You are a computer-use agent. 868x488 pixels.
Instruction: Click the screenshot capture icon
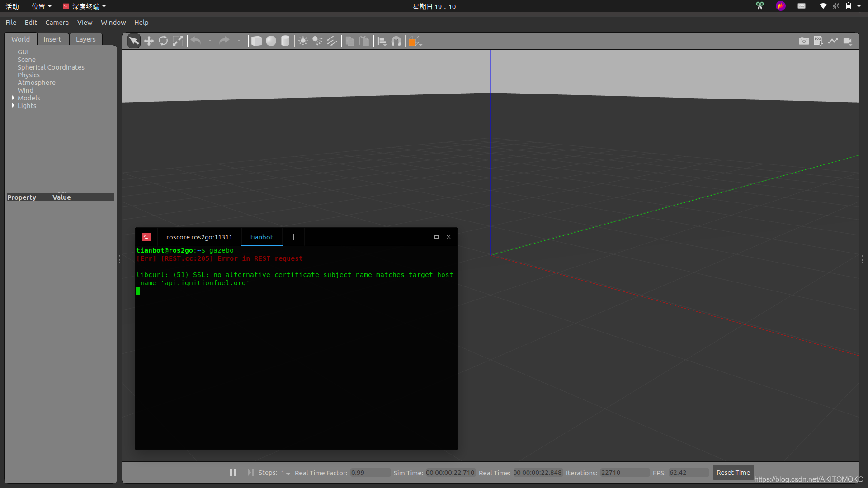[x=804, y=41]
